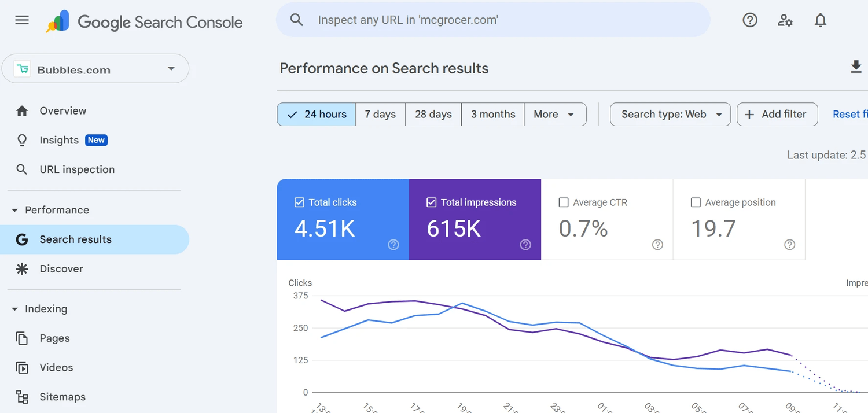Click the Help question mark icon

750,20
